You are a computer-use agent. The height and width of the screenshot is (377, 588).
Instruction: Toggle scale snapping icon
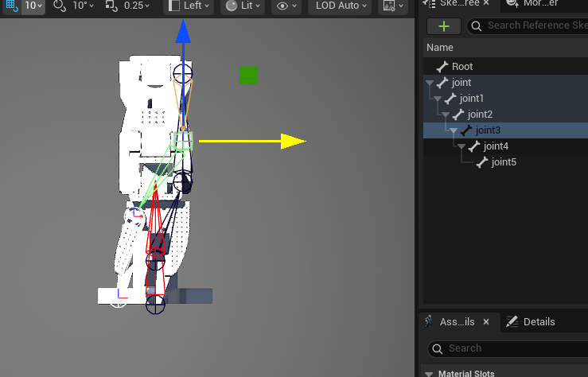click(111, 6)
